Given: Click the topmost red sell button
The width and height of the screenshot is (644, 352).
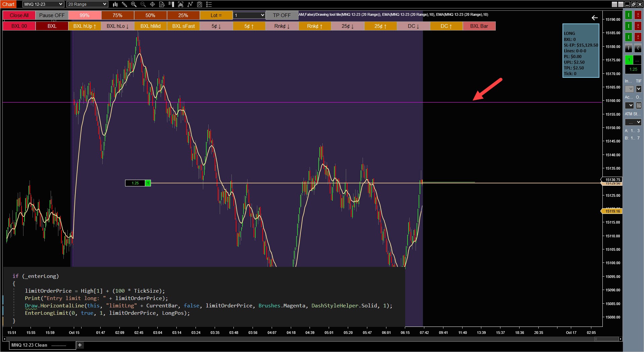Looking at the screenshot, I should (x=638, y=15).
